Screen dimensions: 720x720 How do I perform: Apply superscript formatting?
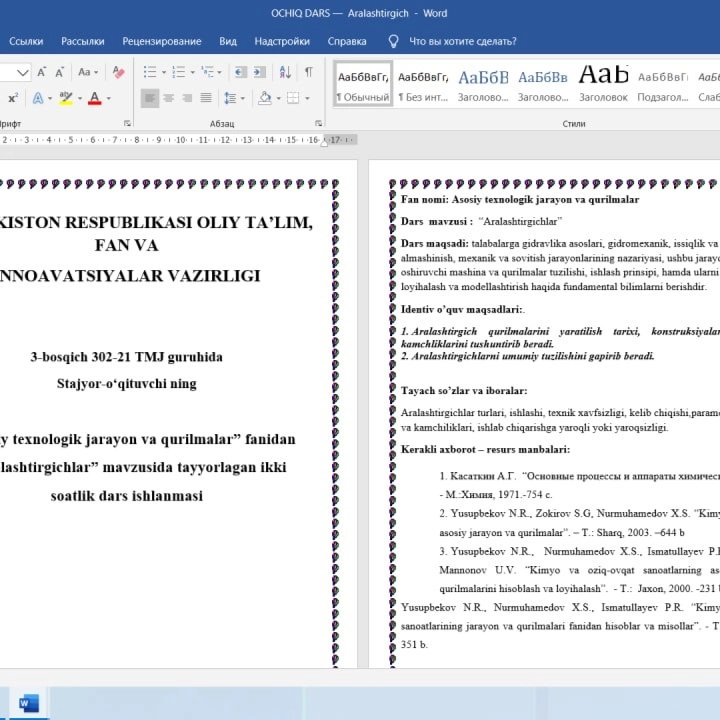[x=13, y=98]
